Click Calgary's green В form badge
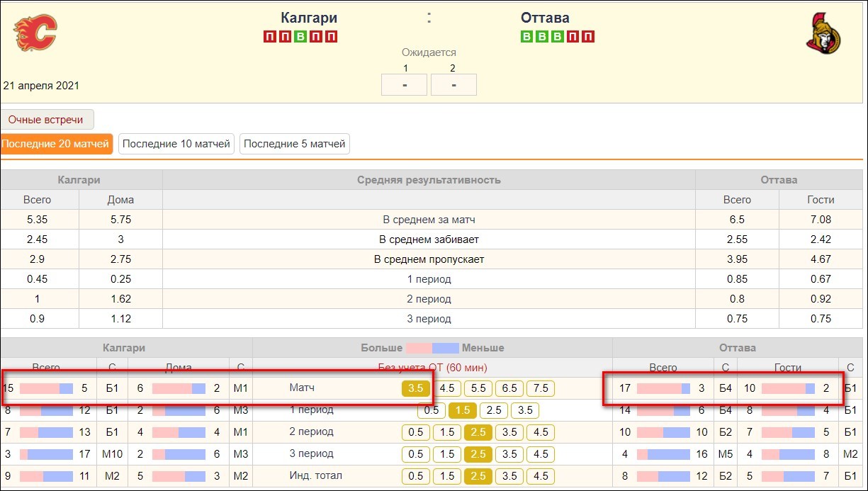 pos(300,37)
